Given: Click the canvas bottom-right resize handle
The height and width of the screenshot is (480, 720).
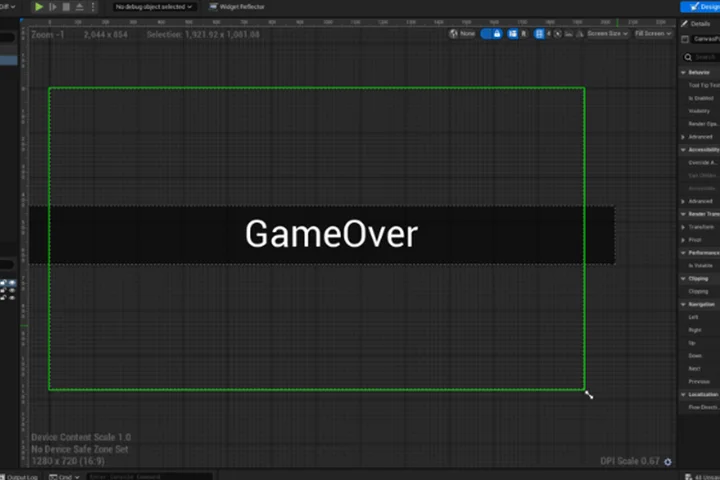Looking at the screenshot, I should click(589, 395).
